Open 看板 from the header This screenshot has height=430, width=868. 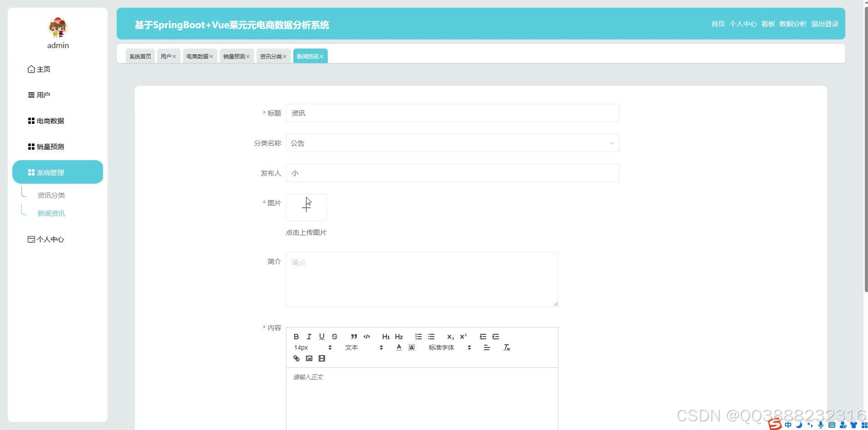(x=768, y=24)
